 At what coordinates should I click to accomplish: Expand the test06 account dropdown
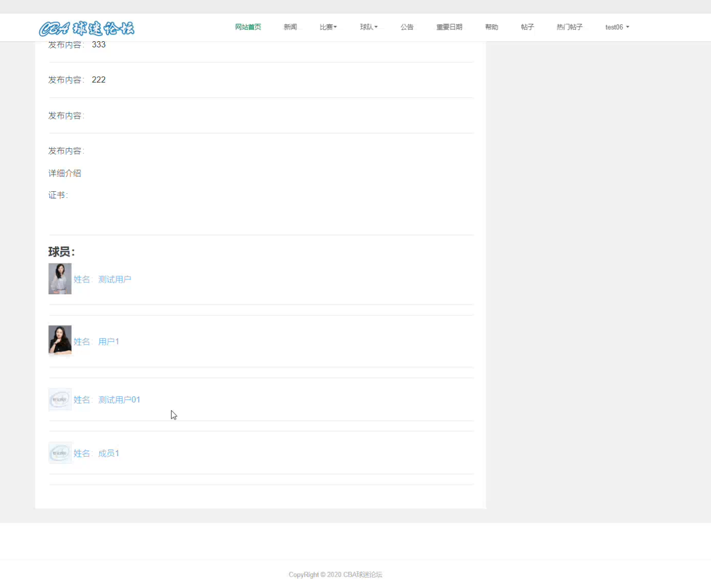(617, 27)
